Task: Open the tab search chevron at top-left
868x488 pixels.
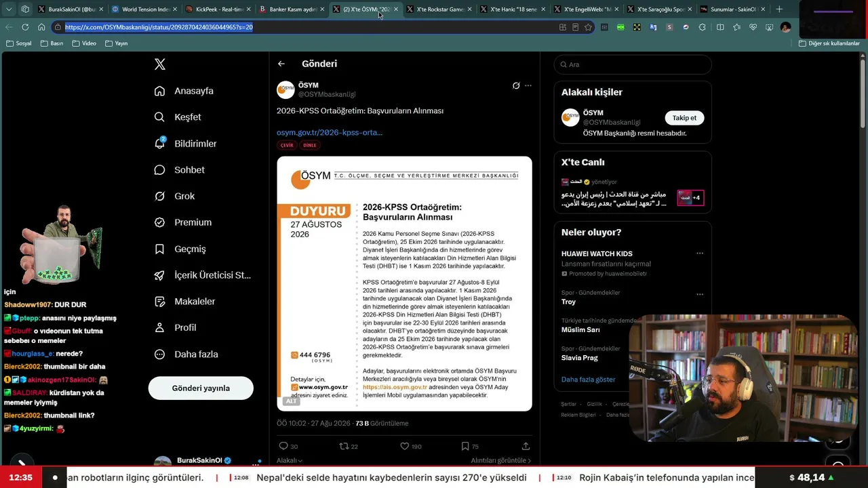Action: pos(9,9)
